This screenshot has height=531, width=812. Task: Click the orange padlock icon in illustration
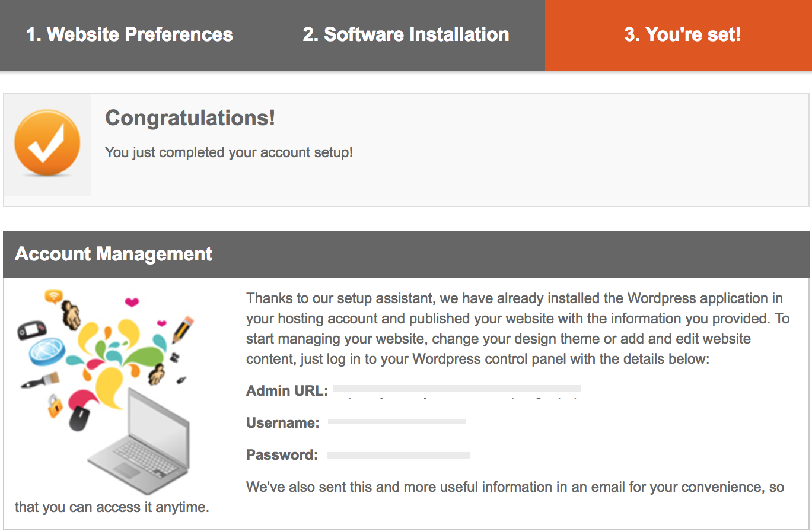pos(55,406)
